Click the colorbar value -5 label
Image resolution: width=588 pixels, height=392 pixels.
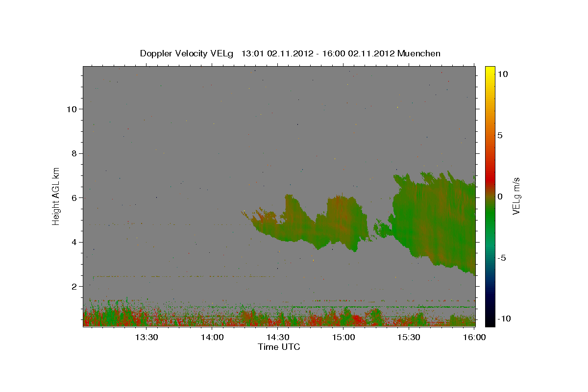(x=502, y=258)
